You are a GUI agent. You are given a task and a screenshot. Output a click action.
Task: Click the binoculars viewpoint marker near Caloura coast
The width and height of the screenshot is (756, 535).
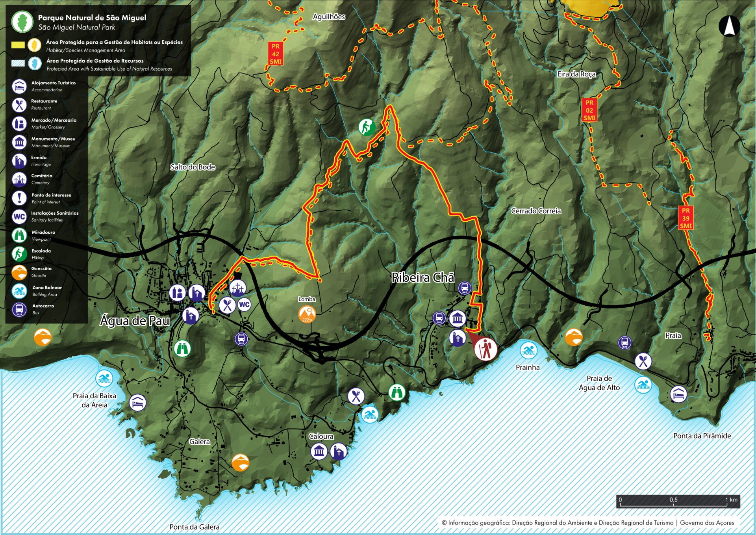398,392
